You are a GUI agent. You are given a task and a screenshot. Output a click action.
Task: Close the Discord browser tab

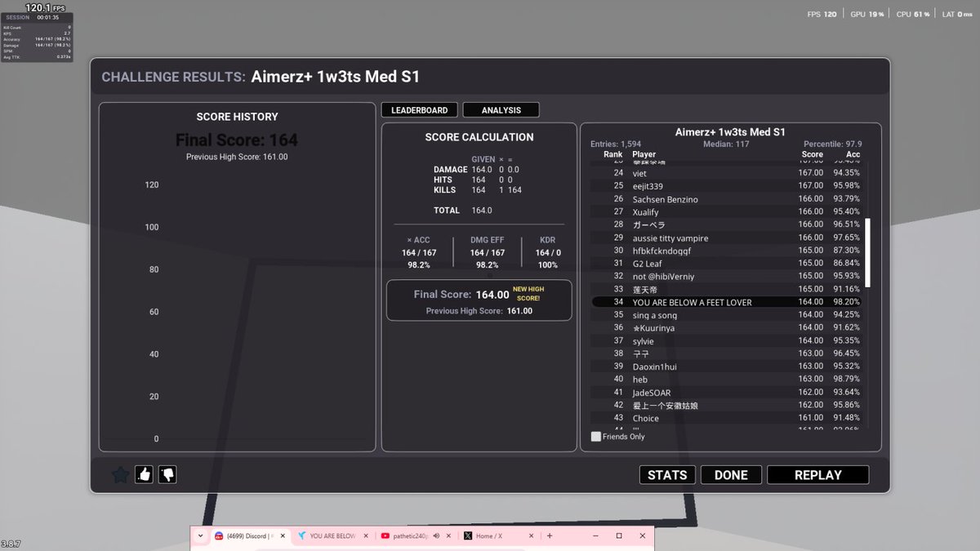[283, 535]
